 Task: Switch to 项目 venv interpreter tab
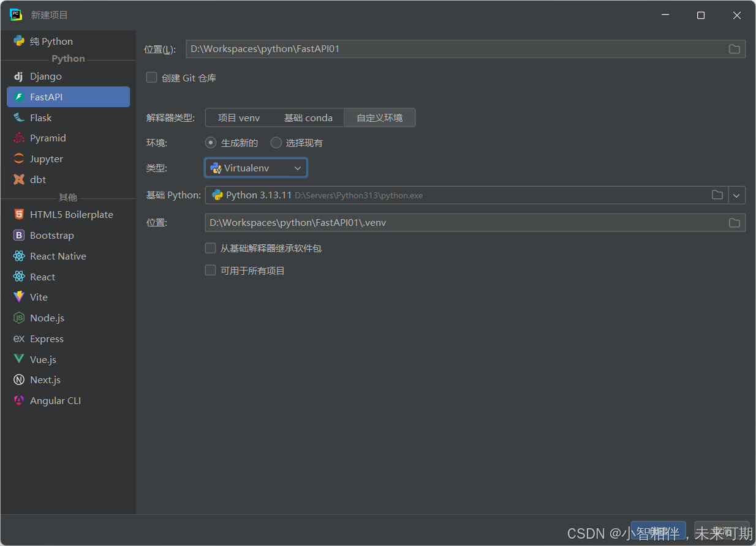(x=239, y=118)
